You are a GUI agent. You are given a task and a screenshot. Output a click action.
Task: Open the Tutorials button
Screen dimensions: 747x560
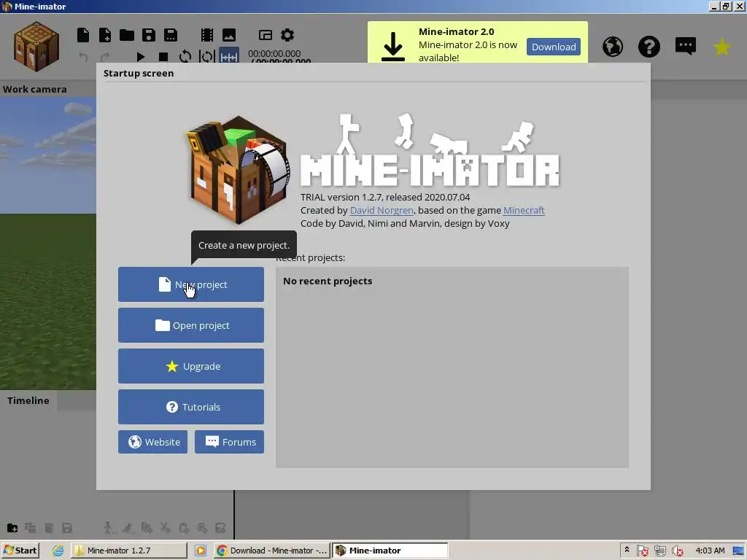pos(191,407)
